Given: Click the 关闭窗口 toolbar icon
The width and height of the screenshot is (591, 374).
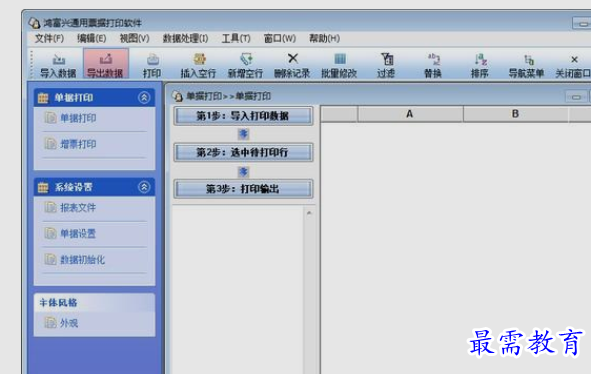Looking at the screenshot, I should pos(574,60).
